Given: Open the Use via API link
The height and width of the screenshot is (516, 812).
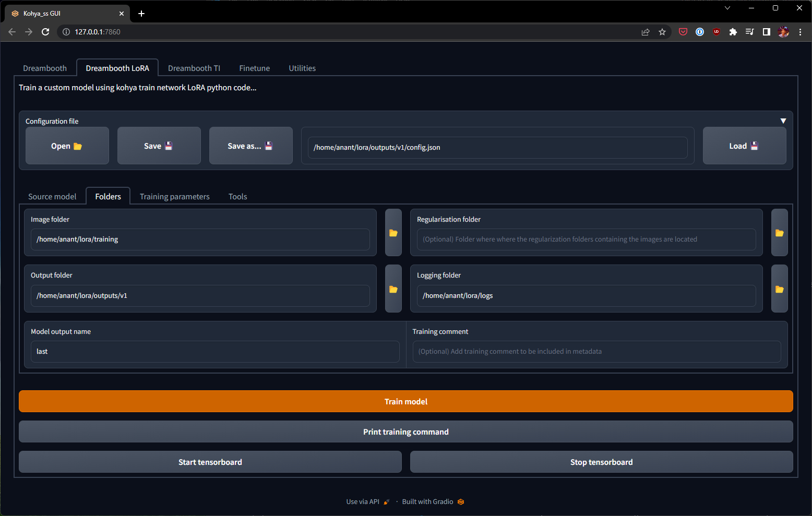Looking at the screenshot, I should tap(367, 502).
